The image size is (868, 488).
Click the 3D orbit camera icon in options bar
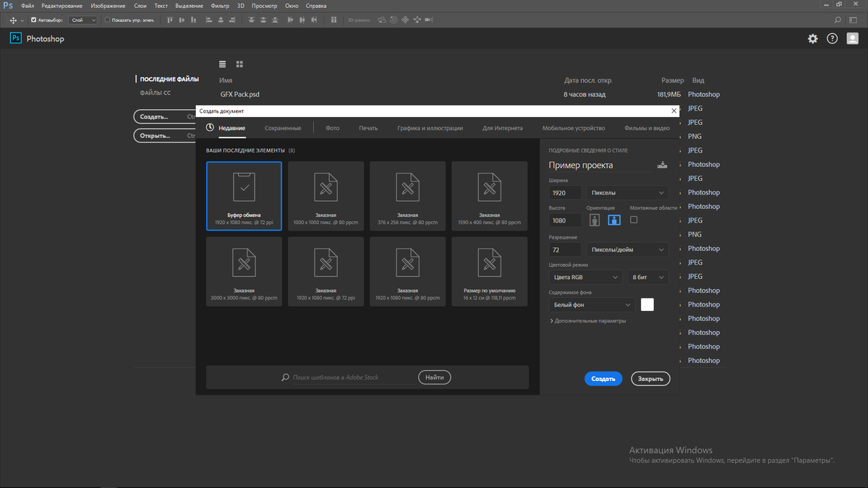(x=381, y=20)
